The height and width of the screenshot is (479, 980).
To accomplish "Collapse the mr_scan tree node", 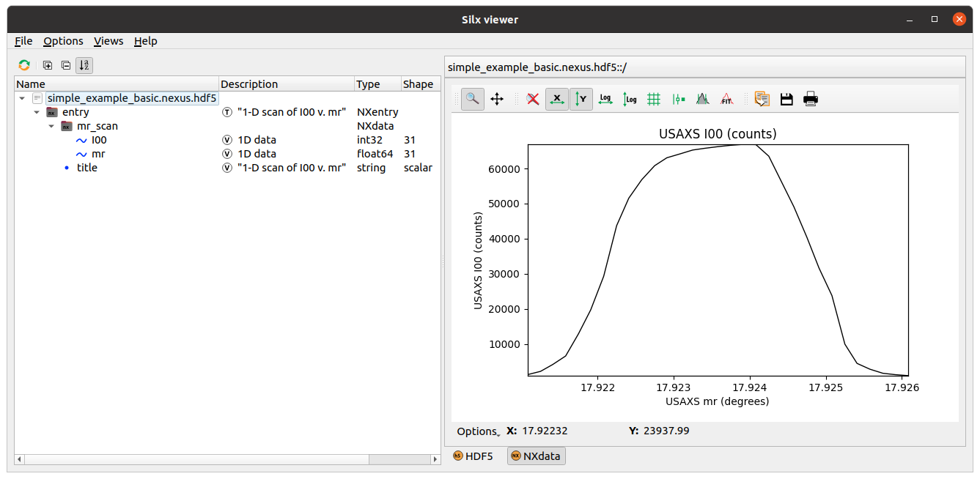I will [x=51, y=126].
